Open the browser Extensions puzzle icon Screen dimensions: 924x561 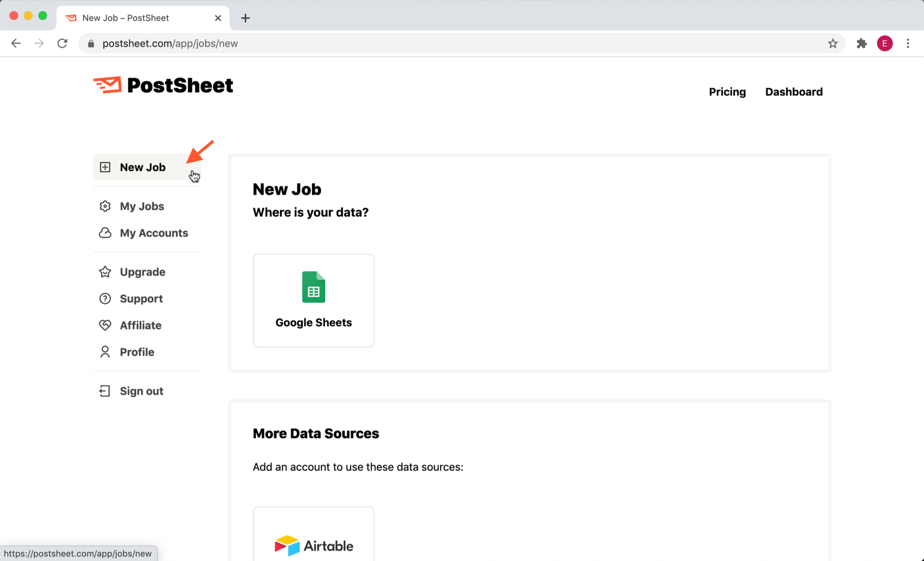click(x=862, y=43)
